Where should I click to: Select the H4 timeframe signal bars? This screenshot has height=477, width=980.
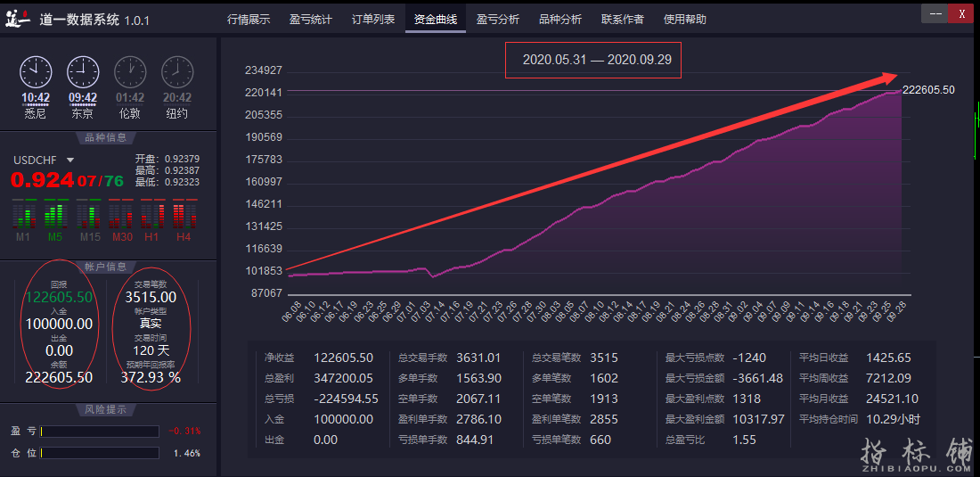(x=184, y=215)
